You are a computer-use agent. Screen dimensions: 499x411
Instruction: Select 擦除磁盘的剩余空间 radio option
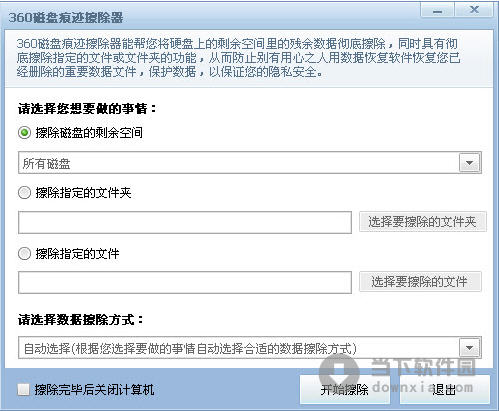(24, 133)
